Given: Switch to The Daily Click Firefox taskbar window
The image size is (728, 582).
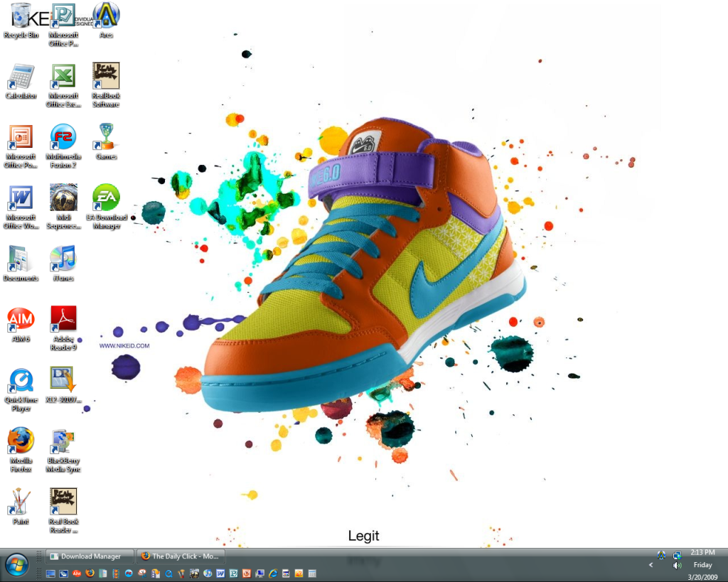Looking at the screenshot, I should [181, 556].
